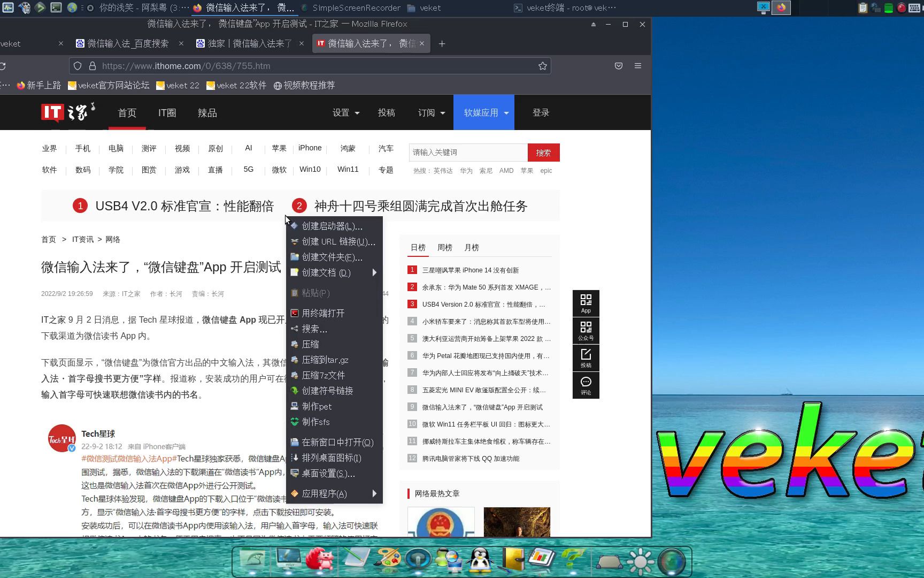Open the veket官方网站论坛 bookmark
Screen dimensions: 924x578
[x=109, y=85]
